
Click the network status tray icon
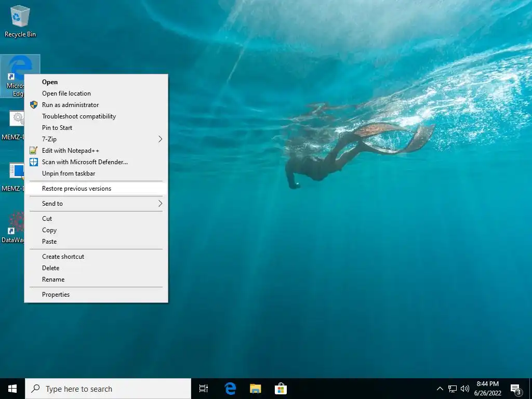tap(453, 389)
